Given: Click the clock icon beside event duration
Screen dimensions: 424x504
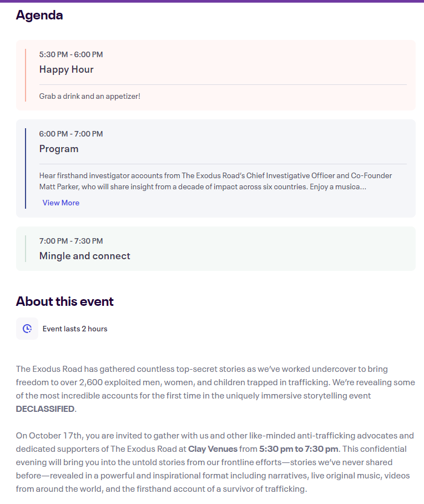Looking at the screenshot, I should click(27, 329).
